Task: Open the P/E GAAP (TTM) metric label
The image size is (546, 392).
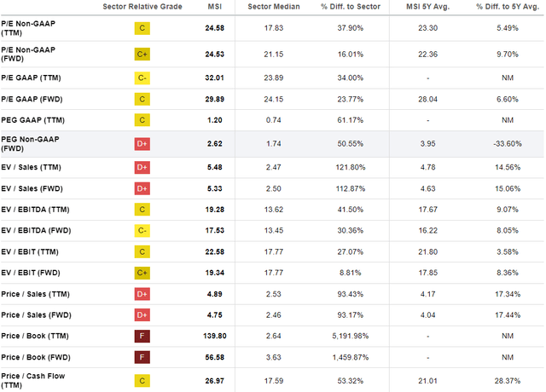Action: (x=31, y=78)
